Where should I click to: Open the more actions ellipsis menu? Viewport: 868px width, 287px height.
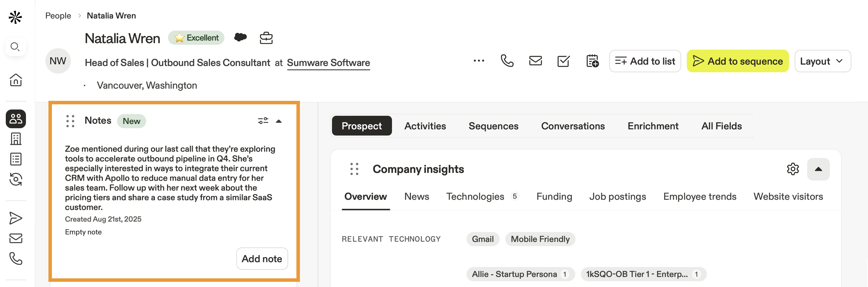pos(478,61)
